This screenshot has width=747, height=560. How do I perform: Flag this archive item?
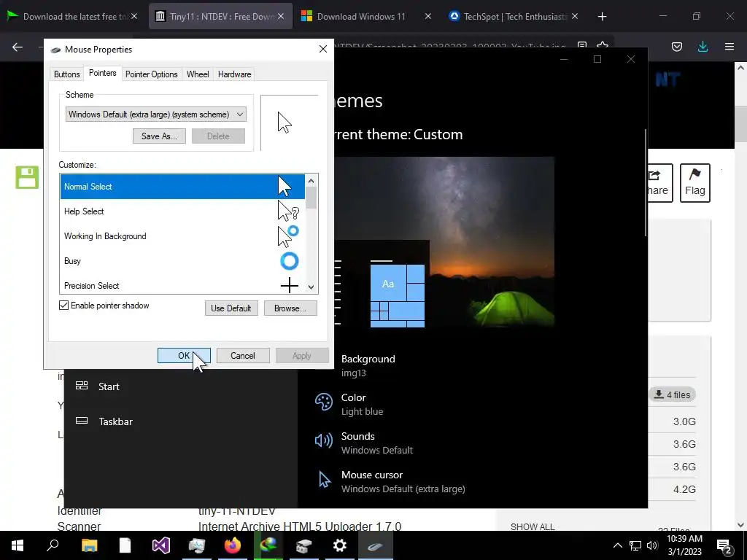[695, 183]
